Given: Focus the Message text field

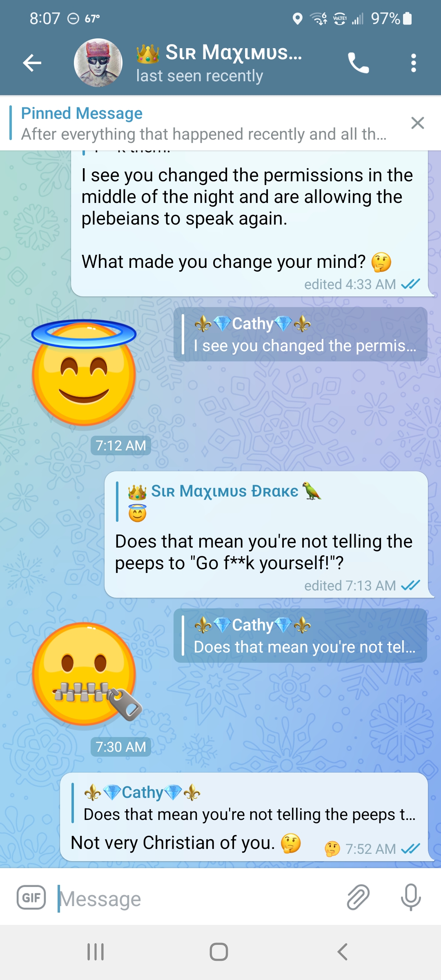Looking at the screenshot, I should 196,898.
